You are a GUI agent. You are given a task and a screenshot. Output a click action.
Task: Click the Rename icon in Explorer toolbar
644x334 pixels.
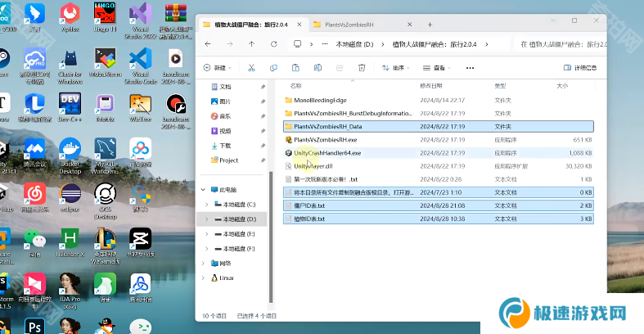(317, 68)
